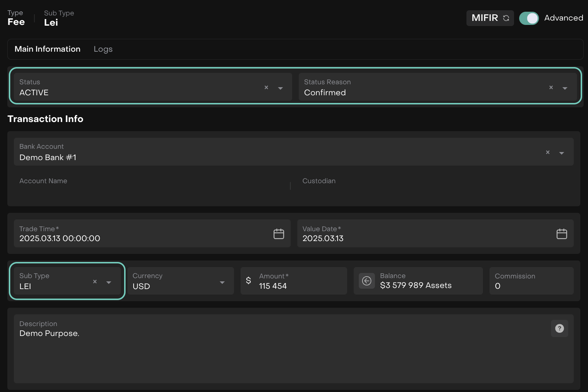
Task: Clear the Status field value
Action: tap(266, 88)
